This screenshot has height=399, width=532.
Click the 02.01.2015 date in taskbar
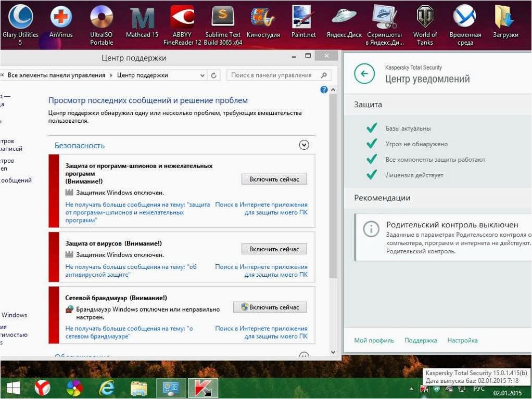508,393
